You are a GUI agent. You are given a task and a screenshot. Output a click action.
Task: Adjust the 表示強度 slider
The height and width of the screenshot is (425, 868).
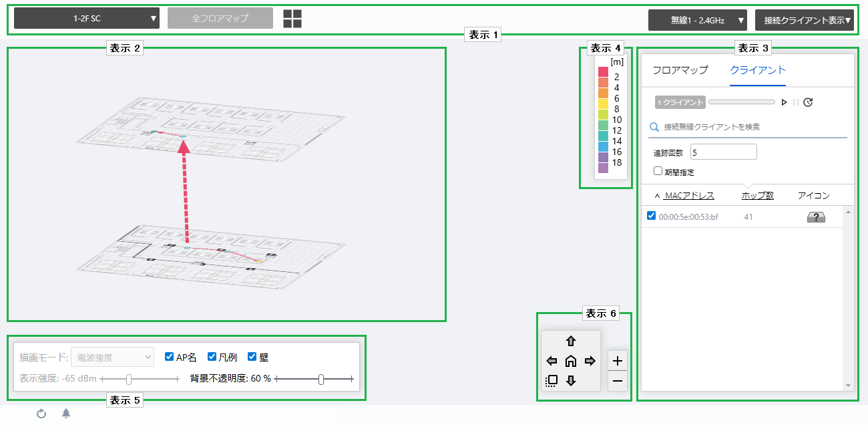pos(140,379)
